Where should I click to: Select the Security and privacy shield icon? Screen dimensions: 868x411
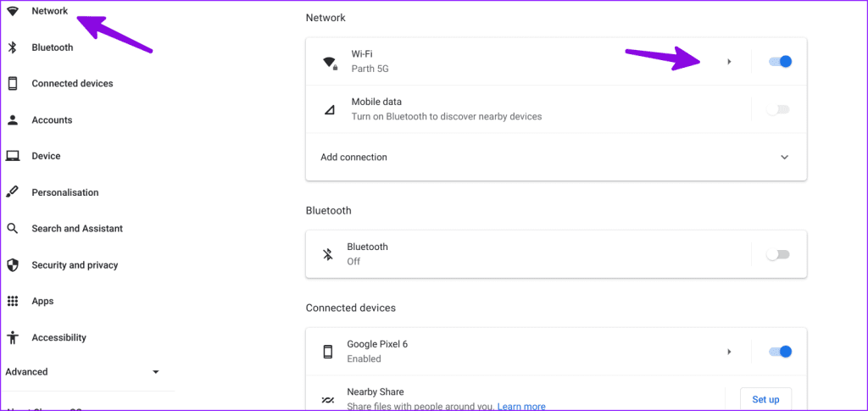[x=13, y=265]
